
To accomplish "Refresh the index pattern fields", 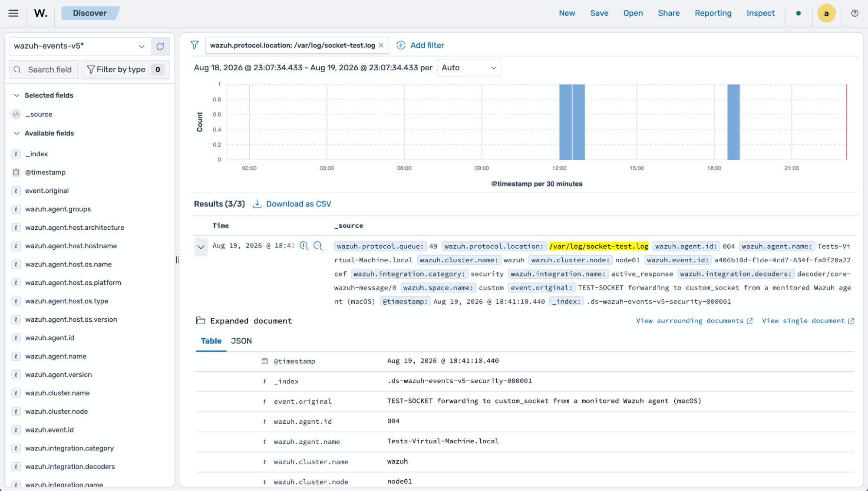I will 160,46.
